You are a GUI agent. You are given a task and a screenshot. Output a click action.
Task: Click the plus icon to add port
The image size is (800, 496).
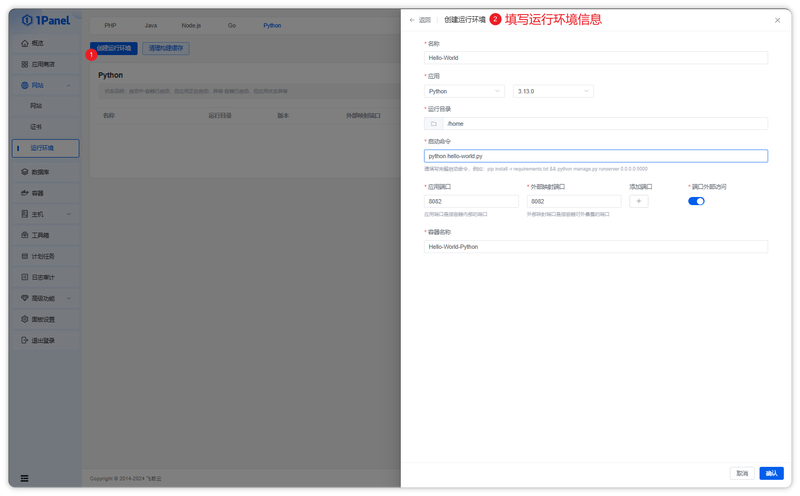(638, 201)
